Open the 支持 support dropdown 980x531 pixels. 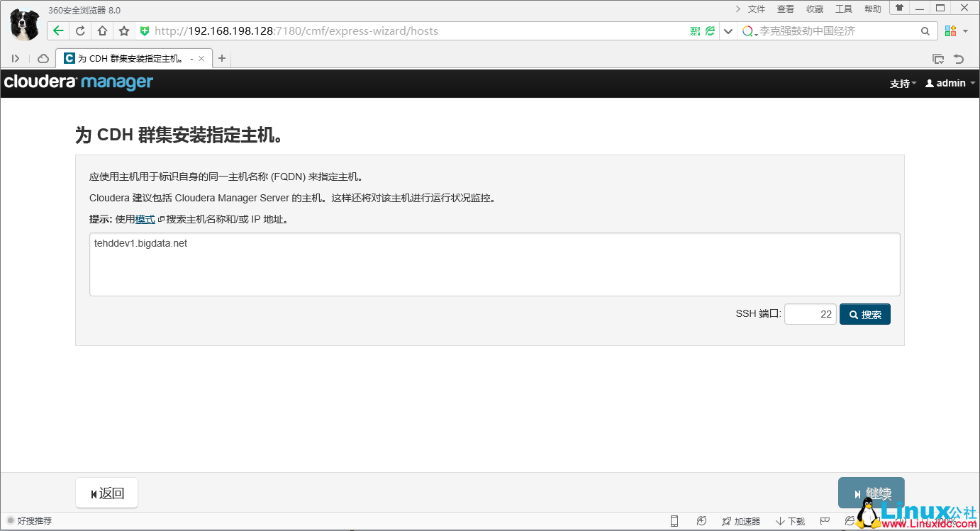(x=902, y=83)
